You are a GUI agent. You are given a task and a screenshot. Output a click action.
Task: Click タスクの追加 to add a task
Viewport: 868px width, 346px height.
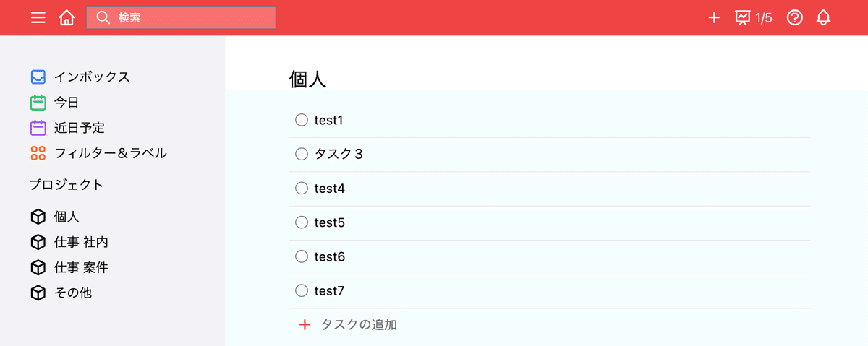click(348, 325)
